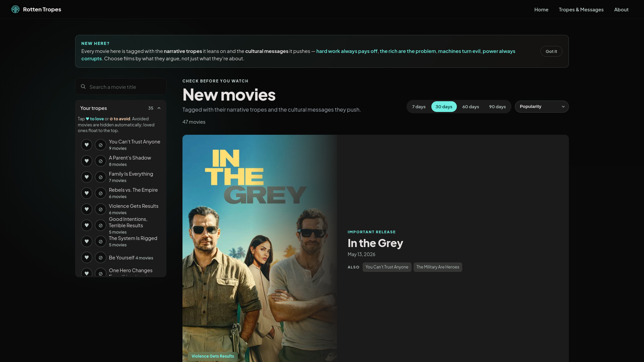The height and width of the screenshot is (362, 644).
Task: Dismiss the banner with Got it
Action: click(551, 51)
